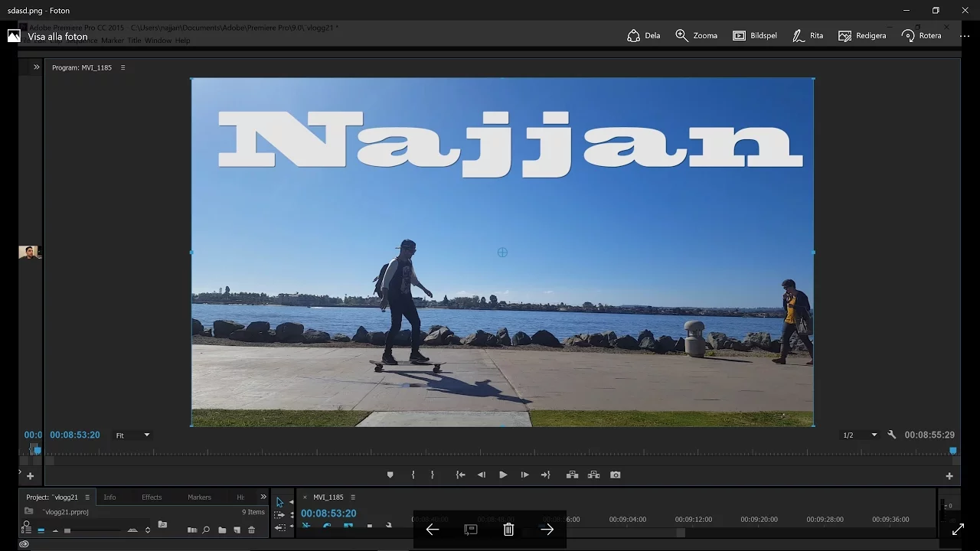Click the 9 Items count label

click(x=253, y=512)
